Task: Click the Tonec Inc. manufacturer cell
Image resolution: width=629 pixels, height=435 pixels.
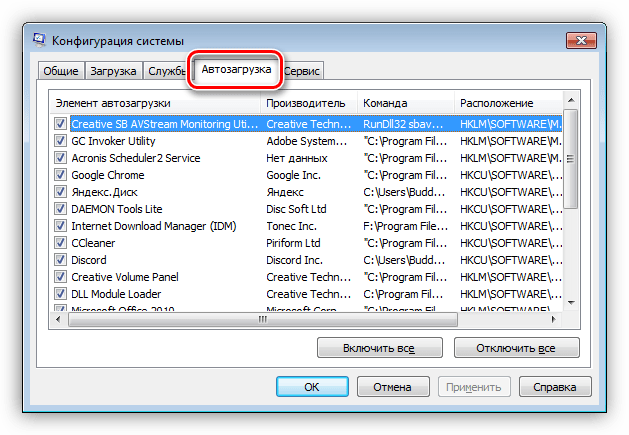Action: (x=291, y=226)
